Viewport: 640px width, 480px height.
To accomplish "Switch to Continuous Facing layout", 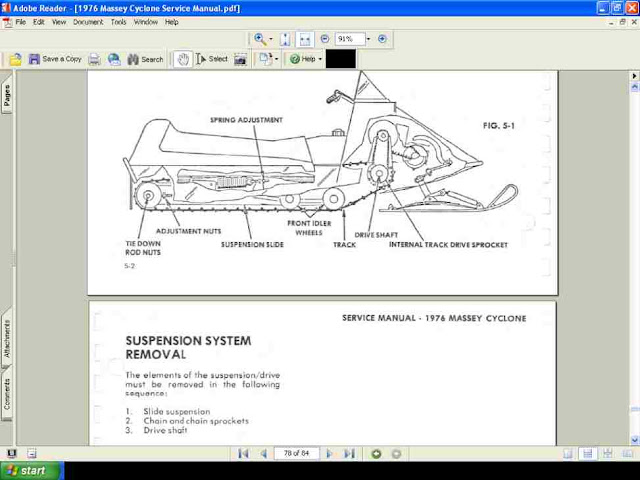I will click(608, 453).
